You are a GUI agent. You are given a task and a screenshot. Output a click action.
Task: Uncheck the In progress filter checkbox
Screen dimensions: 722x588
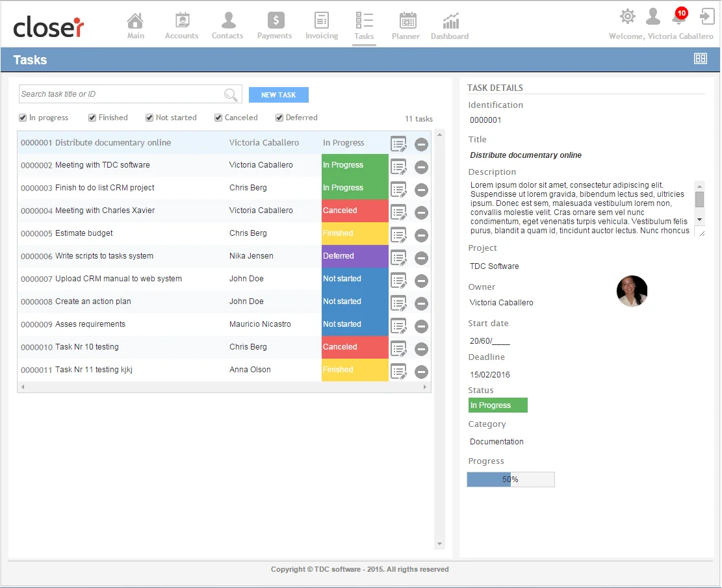pos(23,118)
